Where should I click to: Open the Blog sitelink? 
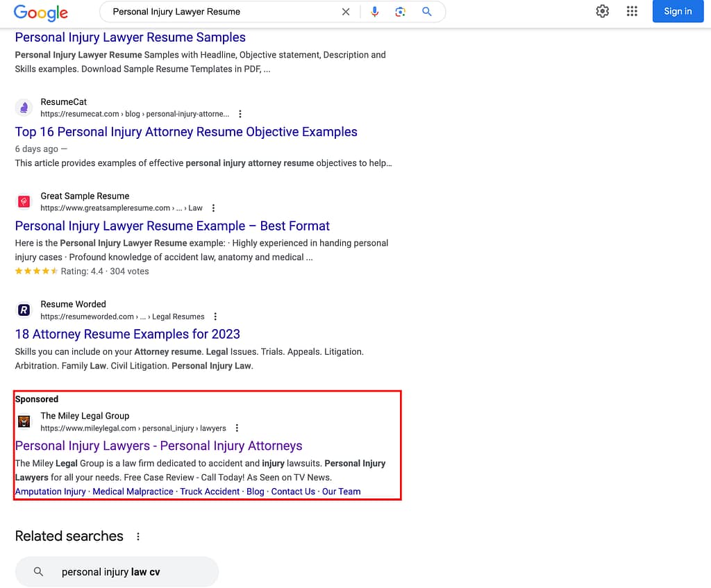(x=256, y=492)
